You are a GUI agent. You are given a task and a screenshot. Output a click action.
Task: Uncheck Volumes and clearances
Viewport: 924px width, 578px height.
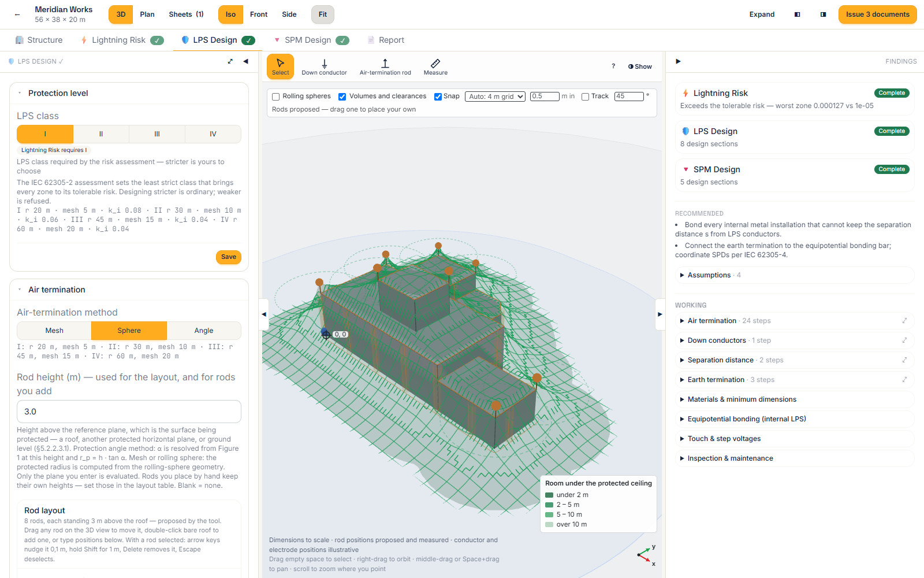[x=342, y=97]
